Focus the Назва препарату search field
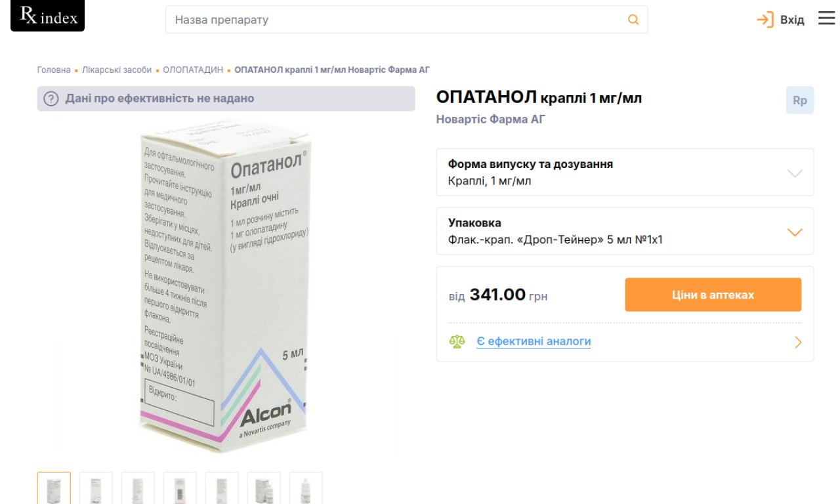The image size is (840, 504). (x=397, y=20)
